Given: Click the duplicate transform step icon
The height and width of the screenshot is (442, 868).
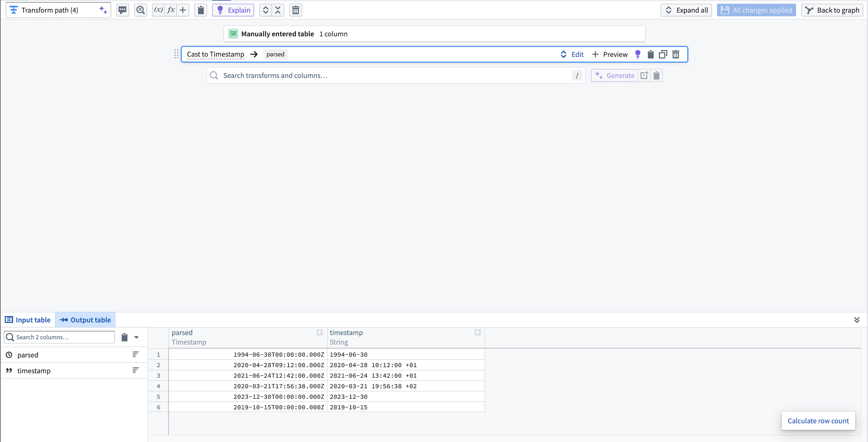Looking at the screenshot, I should [x=663, y=54].
